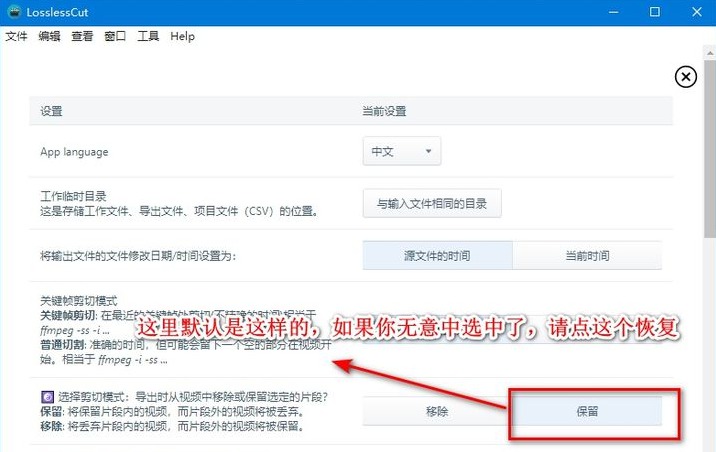The height and width of the screenshot is (452, 716).
Task: Click the 当前设置 column header
Action: (384, 111)
